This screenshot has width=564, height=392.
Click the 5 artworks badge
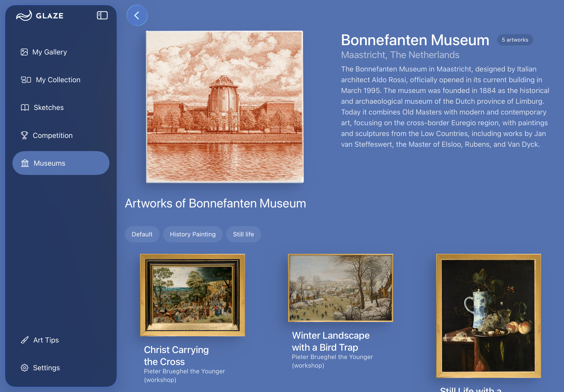[x=515, y=40]
